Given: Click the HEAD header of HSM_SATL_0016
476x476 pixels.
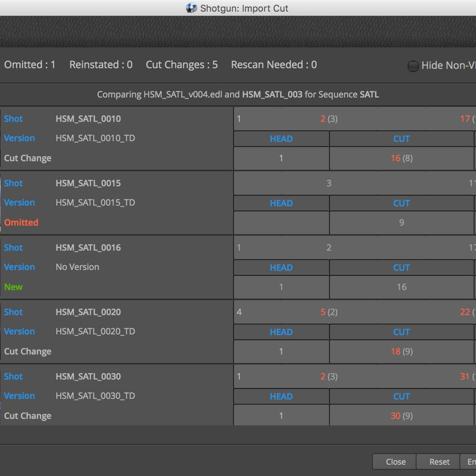Looking at the screenshot, I should click(281, 267).
